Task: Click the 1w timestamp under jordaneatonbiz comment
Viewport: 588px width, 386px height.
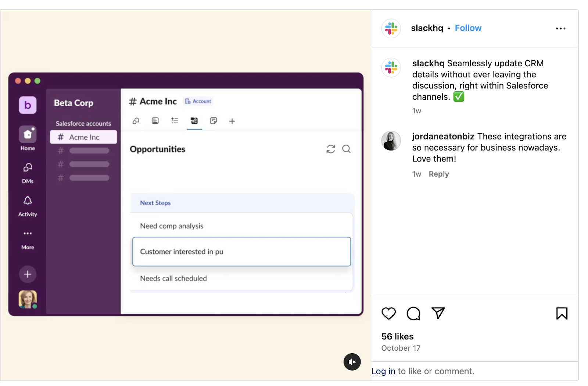Action: 417,174
